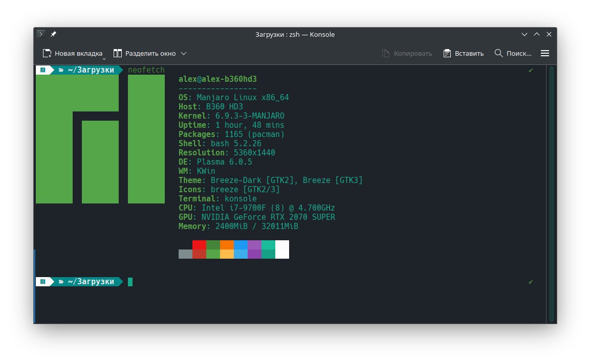Click the terminal cursor at the bottom prompt
The height and width of the screenshot is (364, 591).
[x=130, y=282]
